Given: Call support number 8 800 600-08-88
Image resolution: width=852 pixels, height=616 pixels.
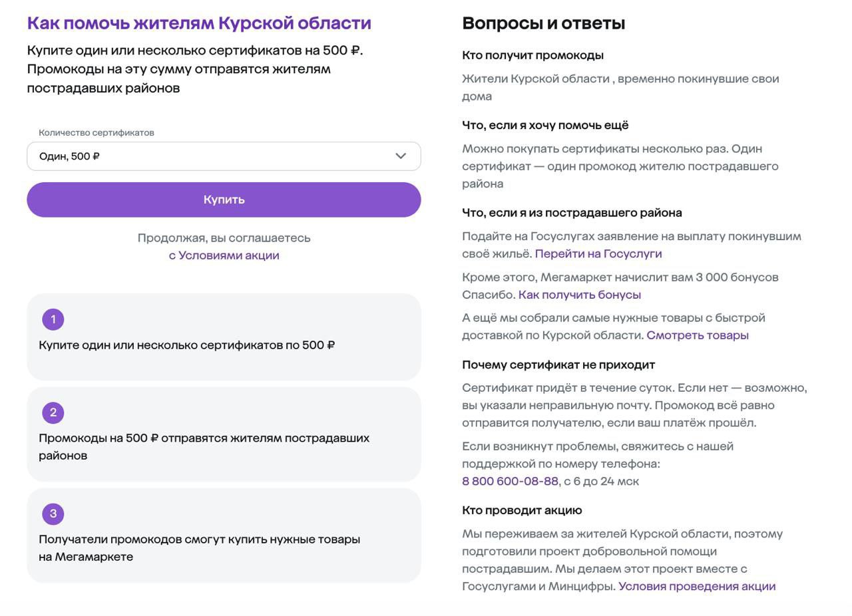Looking at the screenshot, I should [510, 481].
